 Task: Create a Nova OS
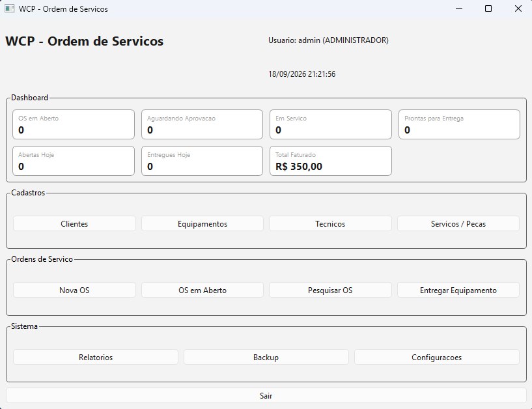[x=74, y=290]
